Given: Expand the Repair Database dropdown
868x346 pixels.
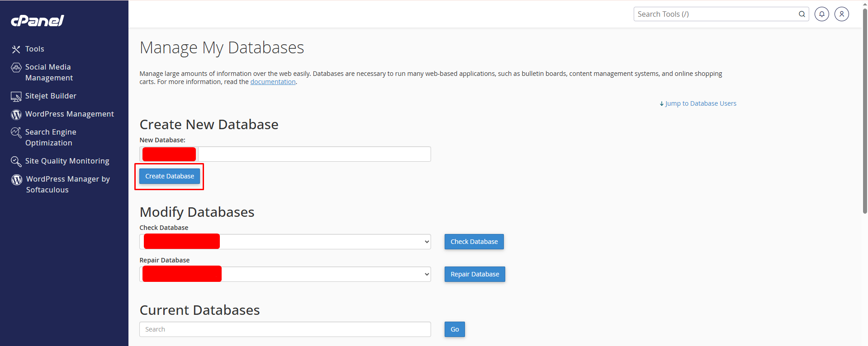Looking at the screenshot, I should pyautogui.click(x=426, y=274).
